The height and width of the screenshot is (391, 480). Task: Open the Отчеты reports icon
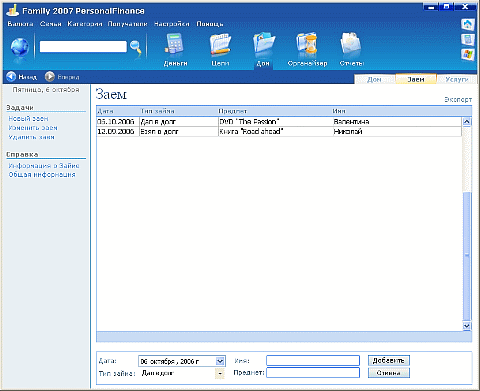(351, 44)
